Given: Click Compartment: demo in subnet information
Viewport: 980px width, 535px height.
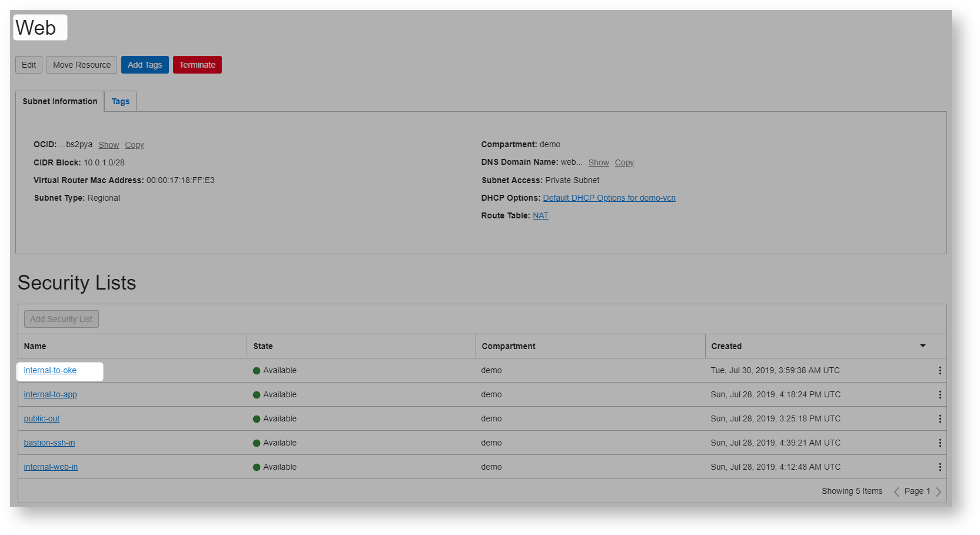Looking at the screenshot, I should (521, 144).
